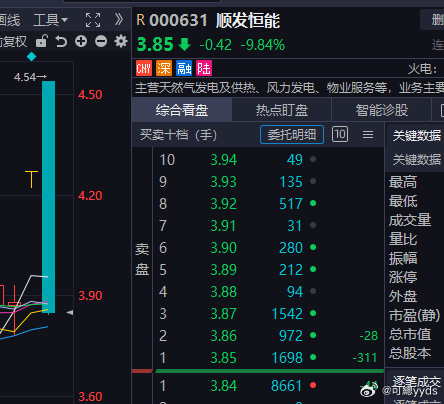444x404 pixels.
Task: Click sell level 9 price 3.93
Action: click(224, 182)
